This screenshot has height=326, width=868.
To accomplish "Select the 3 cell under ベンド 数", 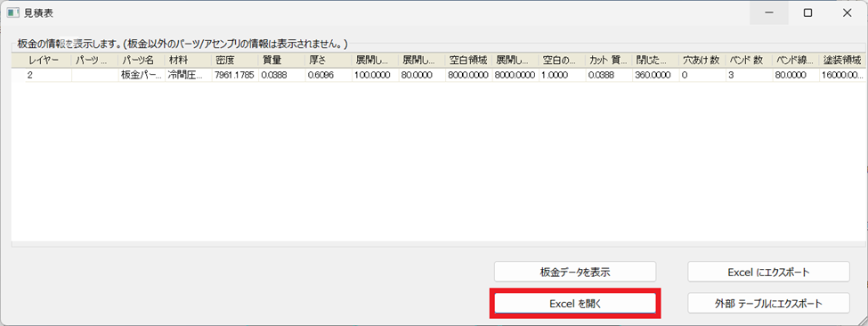I will pos(749,76).
